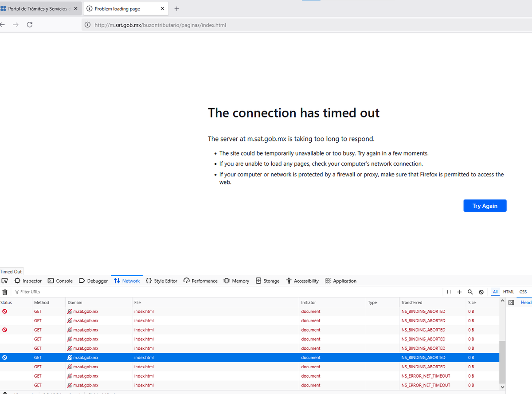Open the Memory panel

[236, 281]
